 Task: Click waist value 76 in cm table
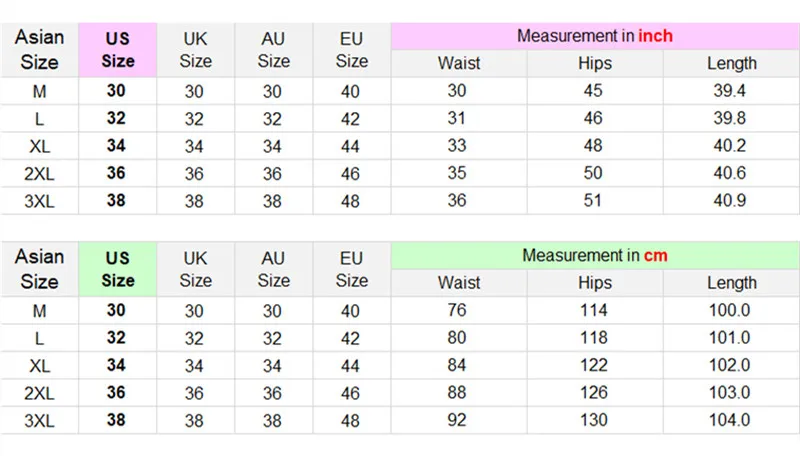click(x=459, y=311)
